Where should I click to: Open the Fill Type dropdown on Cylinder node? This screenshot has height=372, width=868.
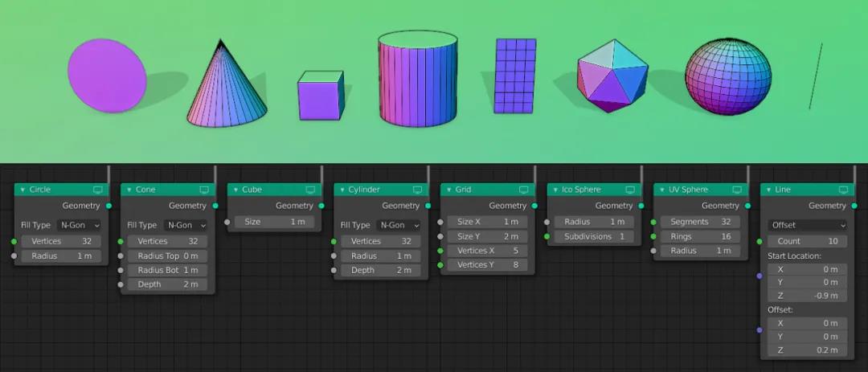coord(399,225)
